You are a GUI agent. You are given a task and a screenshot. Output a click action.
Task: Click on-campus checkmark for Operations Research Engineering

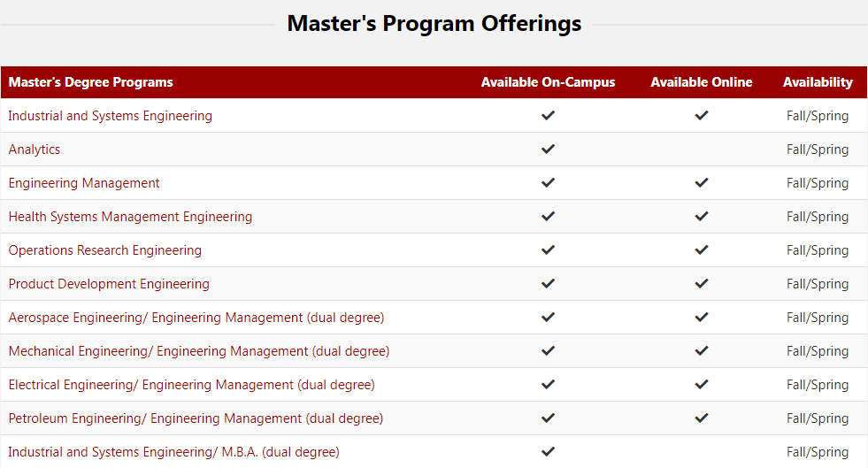coord(548,250)
